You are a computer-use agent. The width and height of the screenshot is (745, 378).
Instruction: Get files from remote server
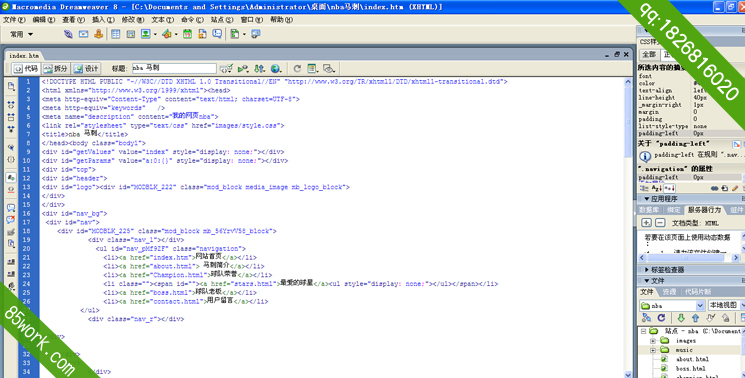coord(680,318)
